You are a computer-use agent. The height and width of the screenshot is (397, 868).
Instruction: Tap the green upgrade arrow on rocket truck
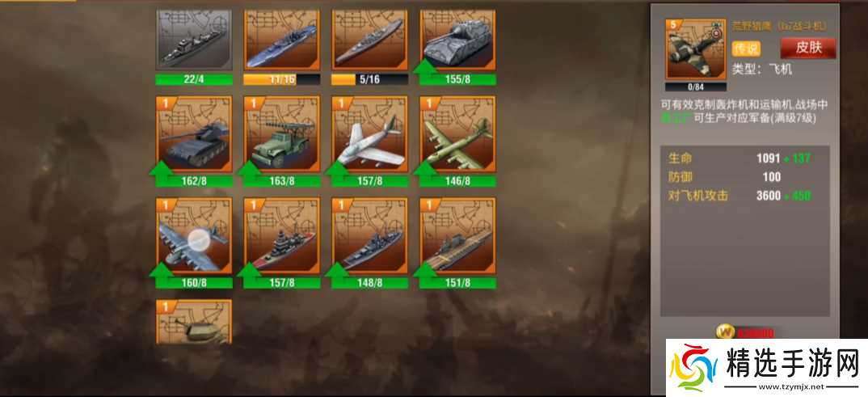pos(250,167)
